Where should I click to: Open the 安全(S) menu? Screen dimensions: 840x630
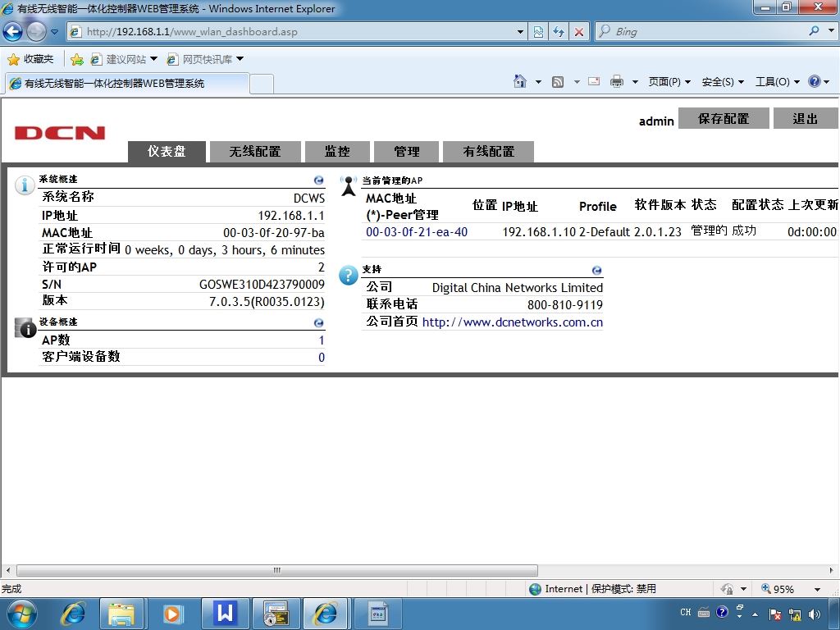(723, 81)
